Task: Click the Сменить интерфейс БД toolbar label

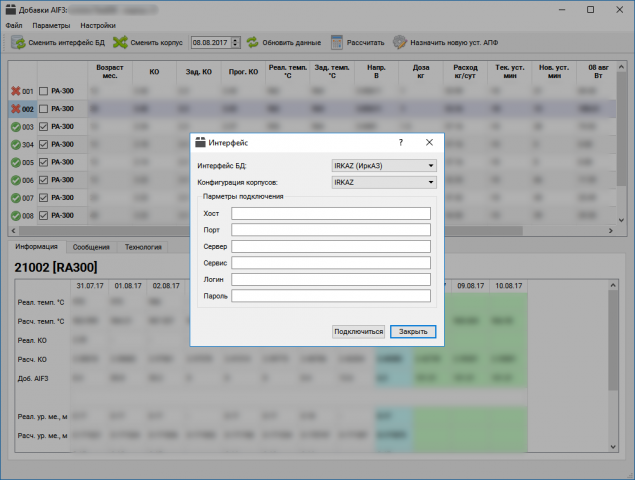Action: (66, 43)
